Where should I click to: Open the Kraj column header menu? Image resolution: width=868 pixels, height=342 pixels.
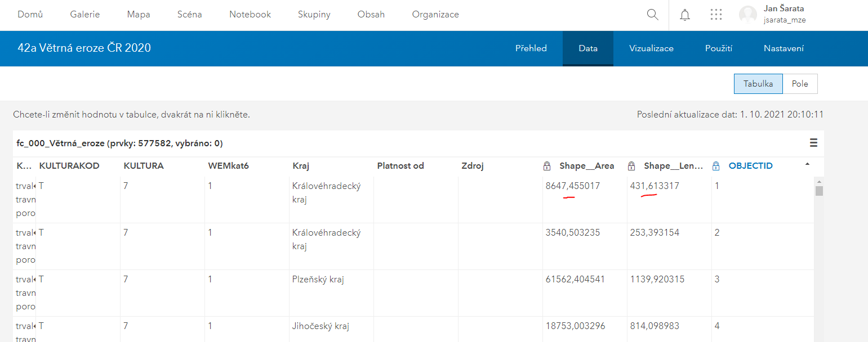(x=301, y=166)
